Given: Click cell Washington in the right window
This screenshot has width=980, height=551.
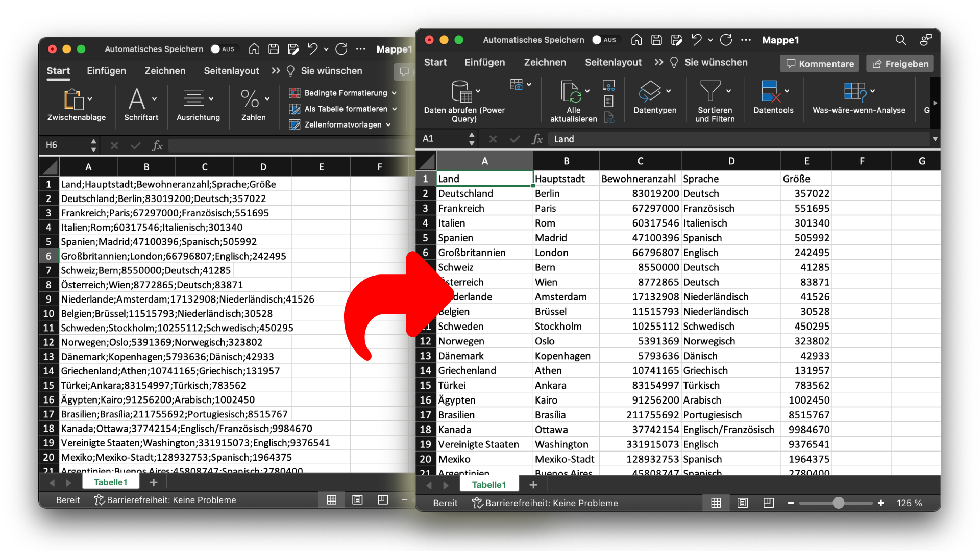Looking at the screenshot, I should (x=566, y=444).
